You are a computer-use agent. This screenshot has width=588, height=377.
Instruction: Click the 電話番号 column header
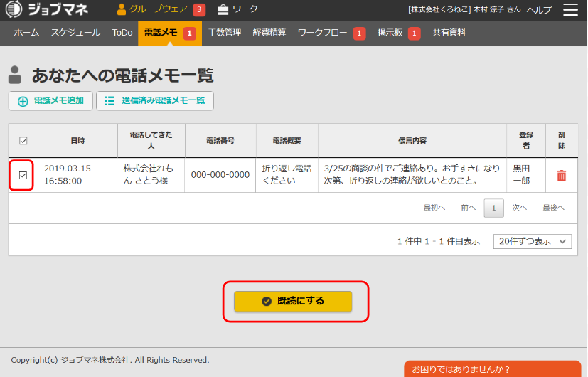pos(220,141)
